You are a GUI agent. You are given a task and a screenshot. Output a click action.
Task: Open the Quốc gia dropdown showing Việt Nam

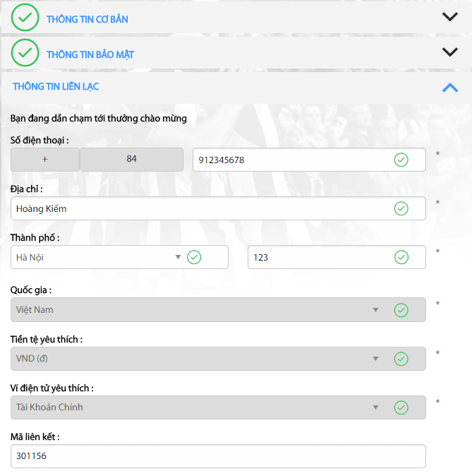(x=198, y=309)
